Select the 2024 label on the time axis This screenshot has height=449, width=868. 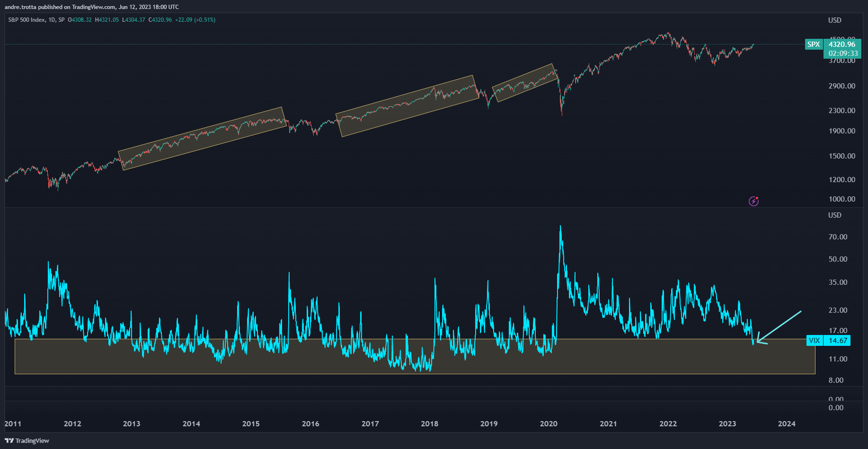tap(787, 424)
